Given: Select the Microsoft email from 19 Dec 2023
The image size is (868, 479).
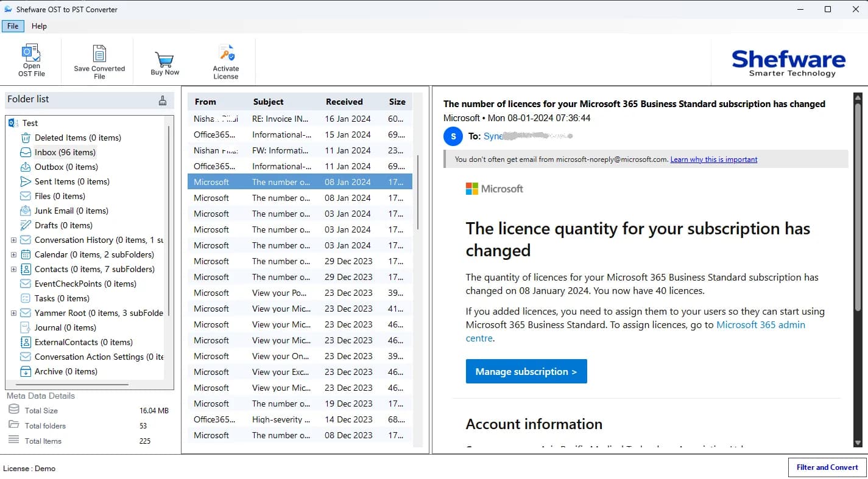Looking at the screenshot, I should 300,404.
